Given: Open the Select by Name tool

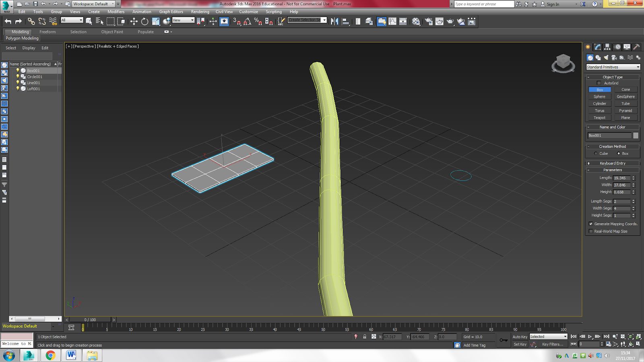Looking at the screenshot, I should [x=99, y=21].
